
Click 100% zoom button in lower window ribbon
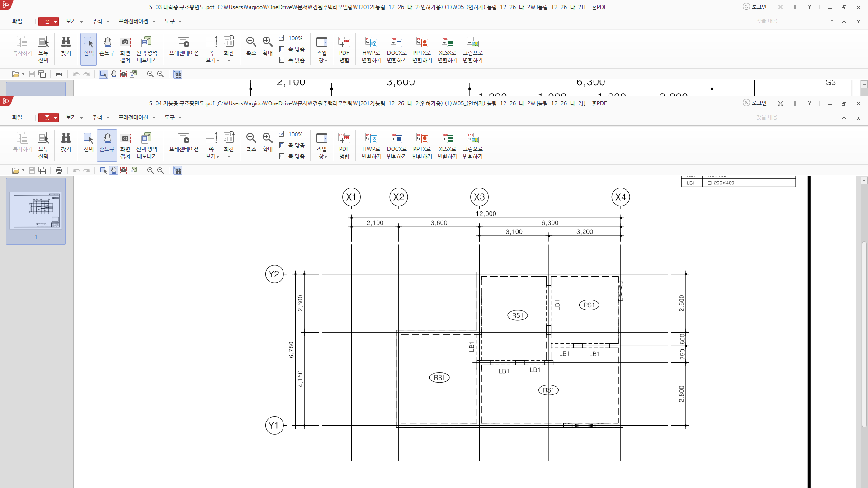[x=291, y=135]
